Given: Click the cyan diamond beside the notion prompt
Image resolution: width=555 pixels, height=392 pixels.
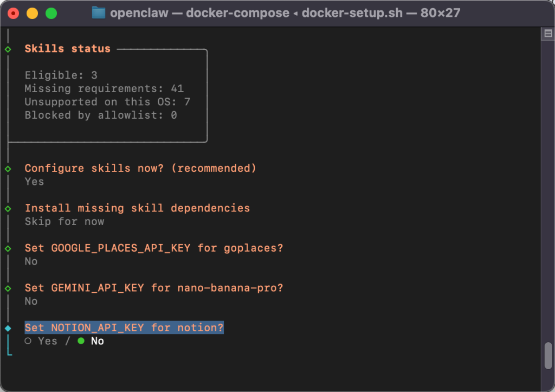Looking at the screenshot, I should tap(8, 327).
